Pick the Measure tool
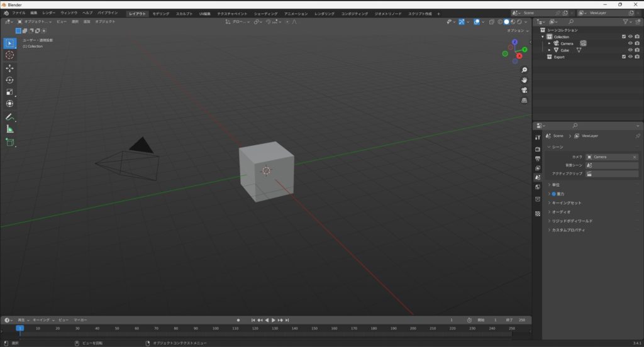Screen dimensions: 644x347 point(9,129)
